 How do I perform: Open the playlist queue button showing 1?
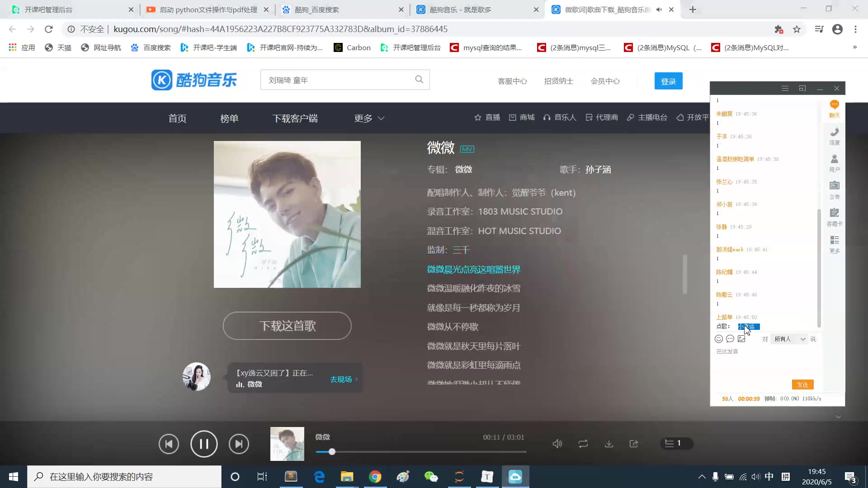pos(677,443)
